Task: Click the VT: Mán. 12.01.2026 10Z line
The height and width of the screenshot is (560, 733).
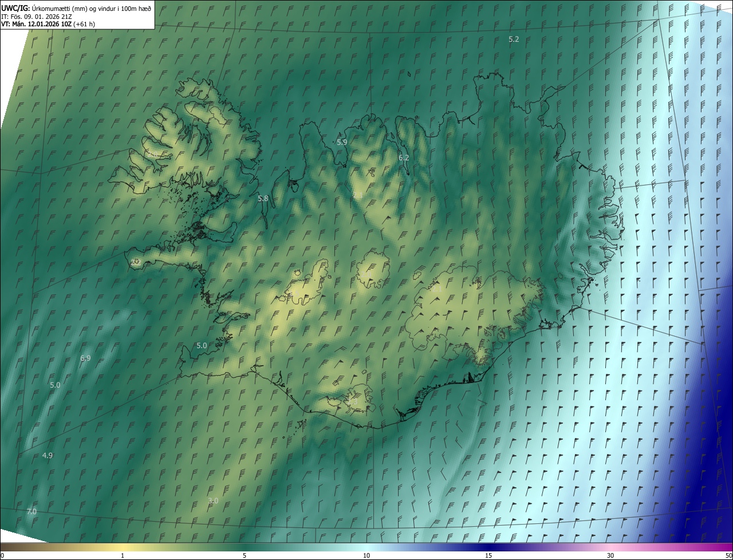Action: point(48,24)
